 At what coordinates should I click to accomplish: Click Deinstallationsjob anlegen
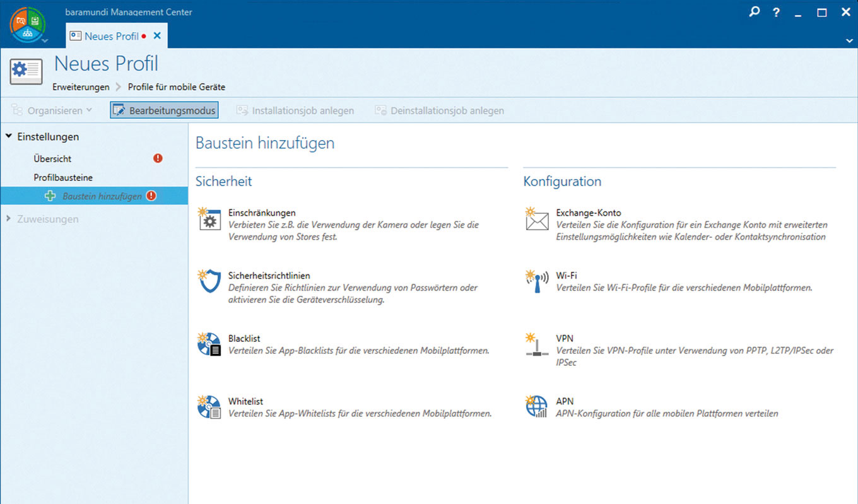pyautogui.click(x=439, y=110)
